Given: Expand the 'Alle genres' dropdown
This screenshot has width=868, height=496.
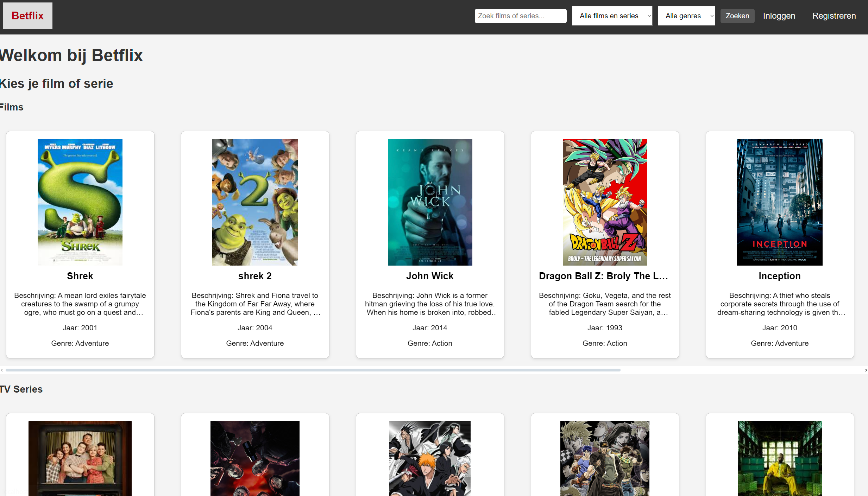Looking at the screenshot, I should [686, 16].
